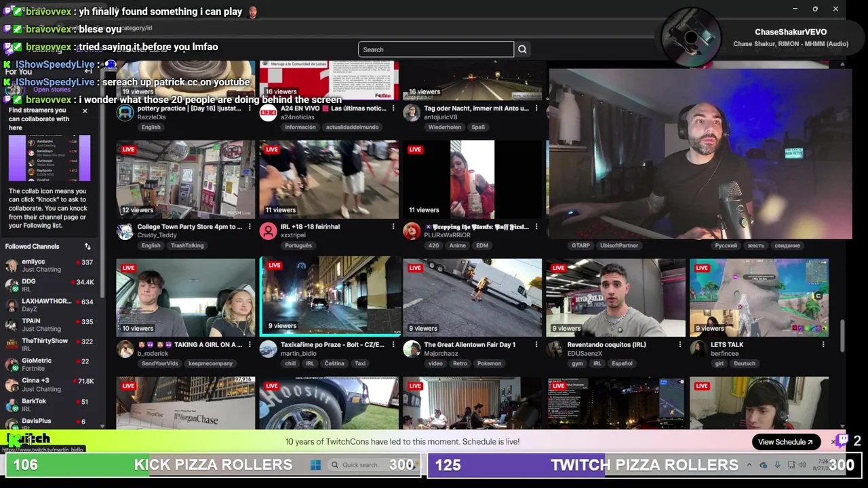Open emilycc followed channel

coord(51,266)
